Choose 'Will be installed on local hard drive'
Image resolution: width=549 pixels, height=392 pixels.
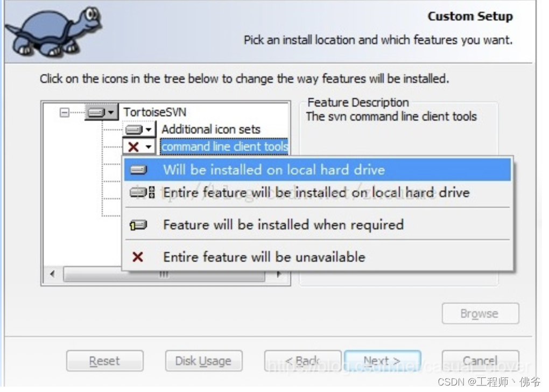(x=273, y=170)
